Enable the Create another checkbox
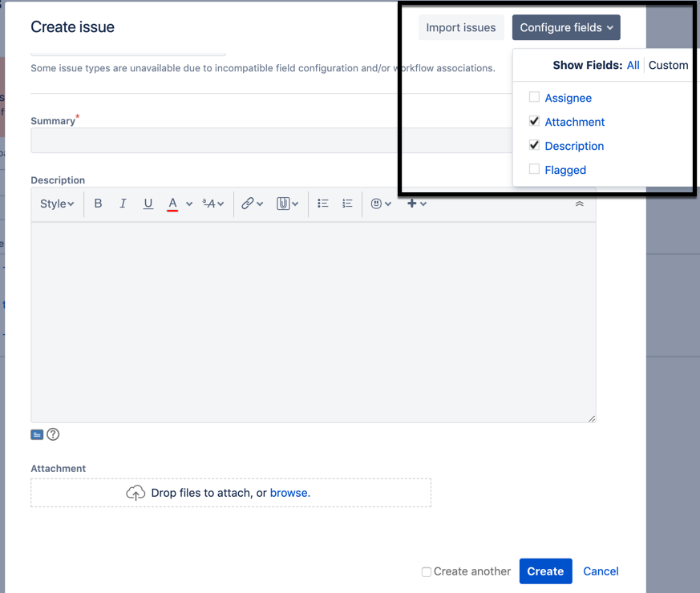 click(x=426, y=571)
